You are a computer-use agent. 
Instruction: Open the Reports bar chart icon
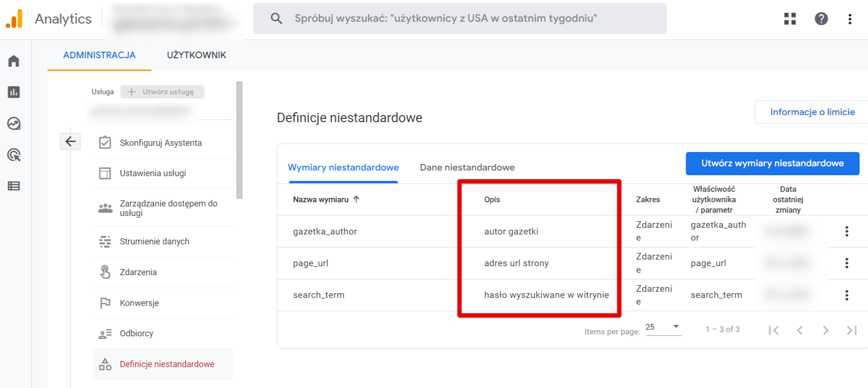[x=14, y=92]
